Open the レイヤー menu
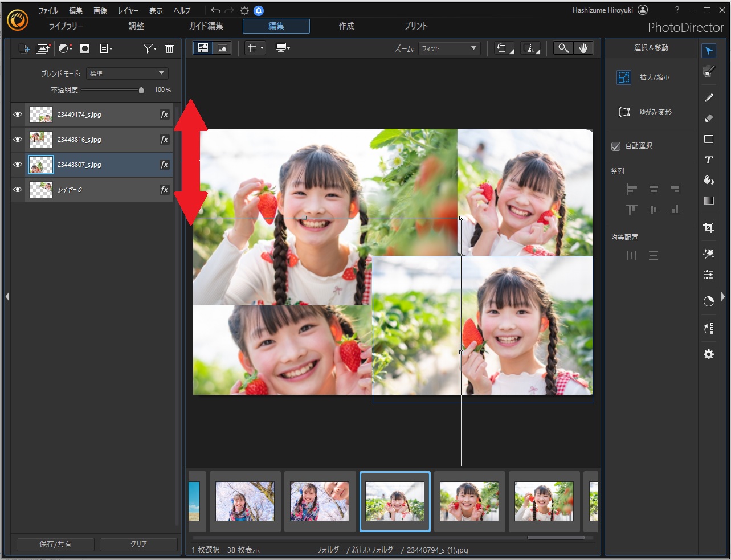The image size is (731, 560). pyautogui.click(x=128, y=10)
